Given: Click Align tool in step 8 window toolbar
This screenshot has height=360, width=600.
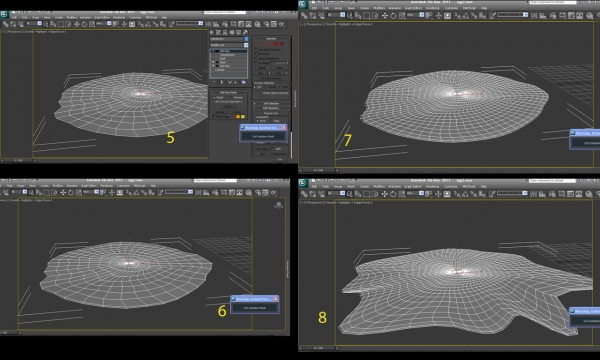Looking at the screenshot, I should [541, 194].
